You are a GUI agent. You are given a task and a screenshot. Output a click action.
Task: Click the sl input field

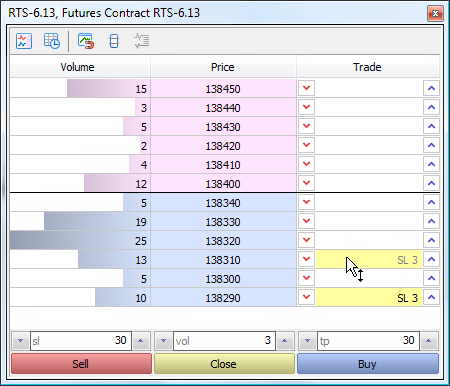coord(81,341)
